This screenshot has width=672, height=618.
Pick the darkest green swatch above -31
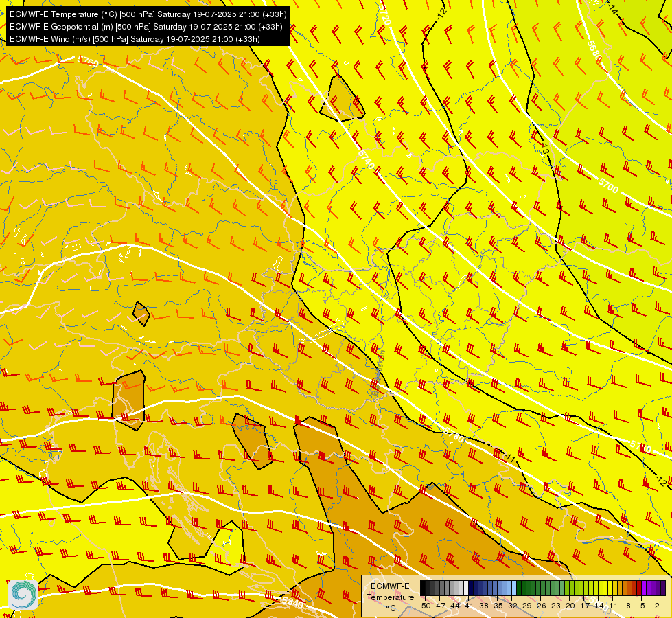[x=518, y=588]
